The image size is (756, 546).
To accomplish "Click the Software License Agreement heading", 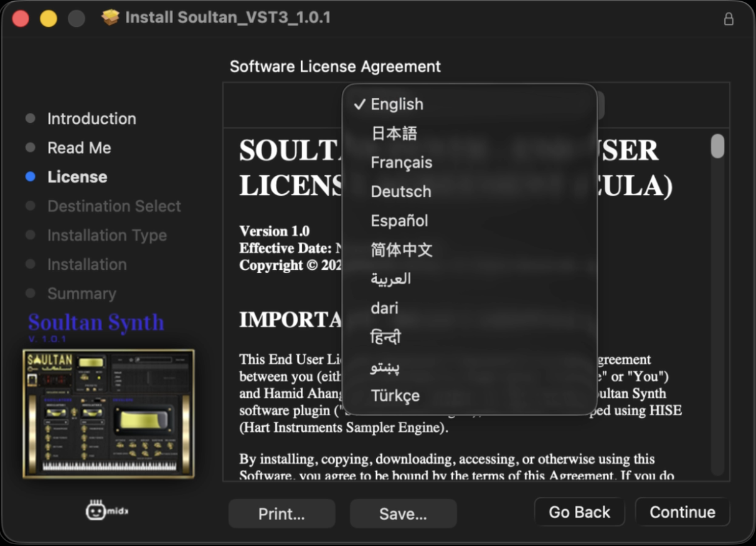I will (335, 67).
